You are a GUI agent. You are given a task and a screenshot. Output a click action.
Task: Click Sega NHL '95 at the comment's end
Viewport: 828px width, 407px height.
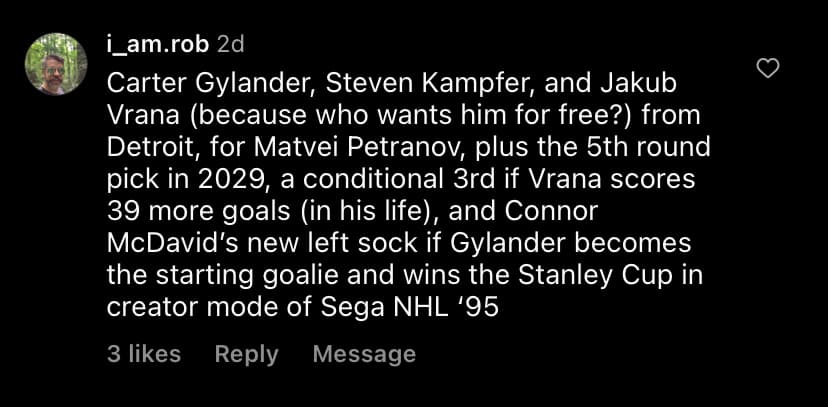point(409,305)
